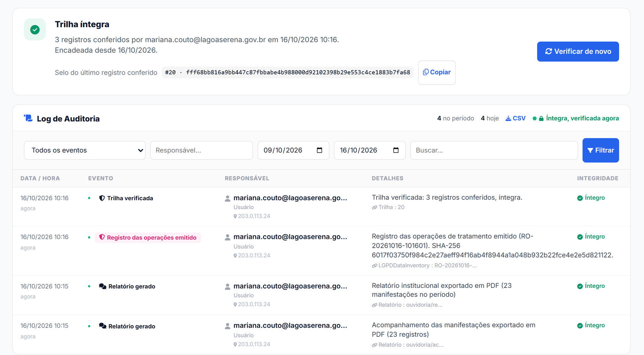This screenshot has width=644, height=355.
Task: Open the Relatório : ouvidoria/re... reference
Action: (x=407, y=305)
